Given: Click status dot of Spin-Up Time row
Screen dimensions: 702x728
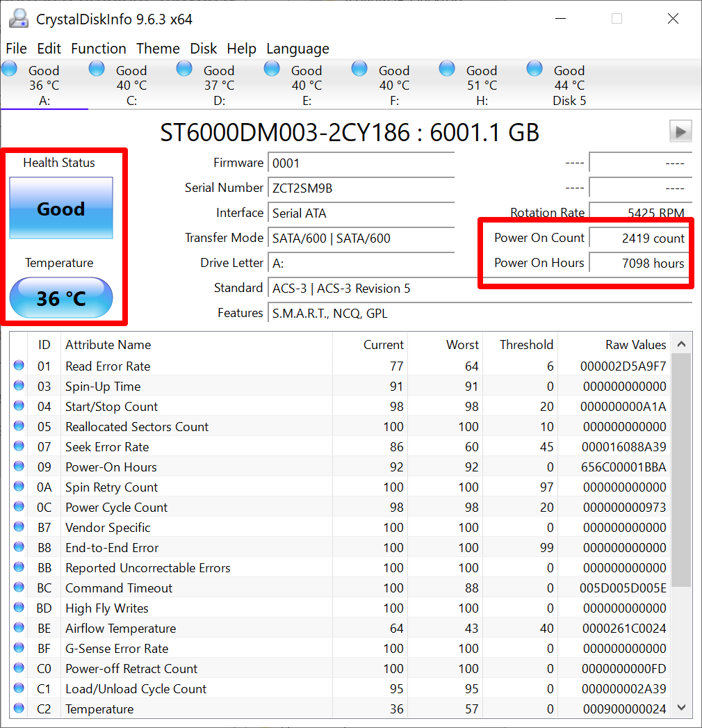Looking at the screenshot, I should click(19, 385).
